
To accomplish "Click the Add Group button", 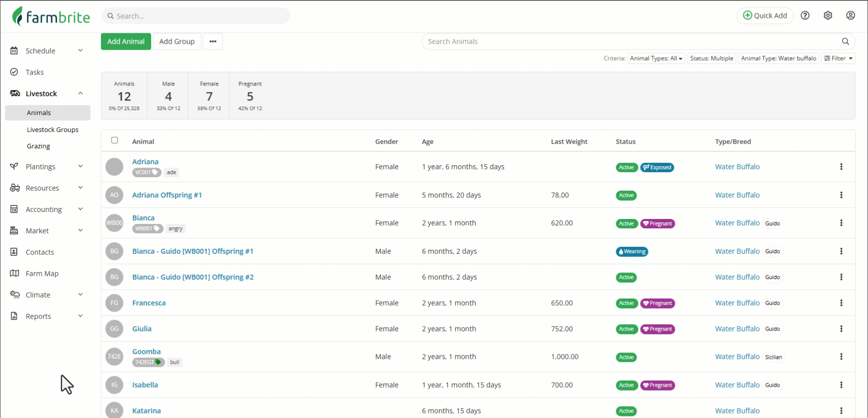I will [177, 41].
